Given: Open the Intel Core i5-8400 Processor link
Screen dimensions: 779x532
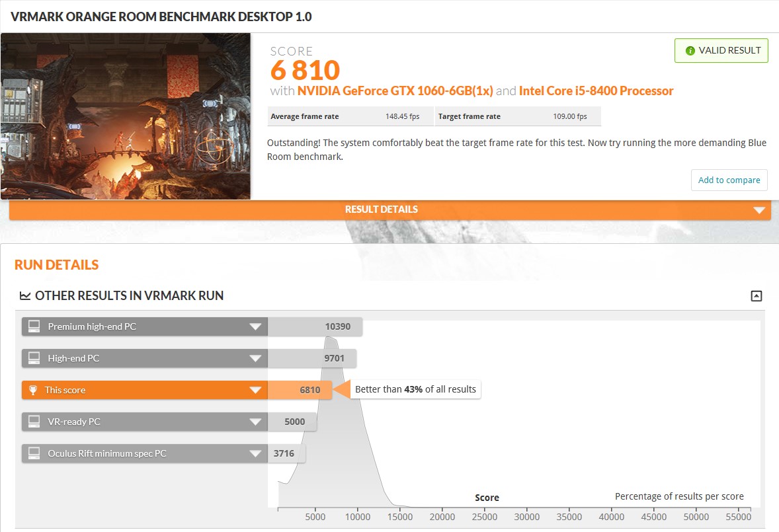Looking at the screenshot, I should (596, 91).
